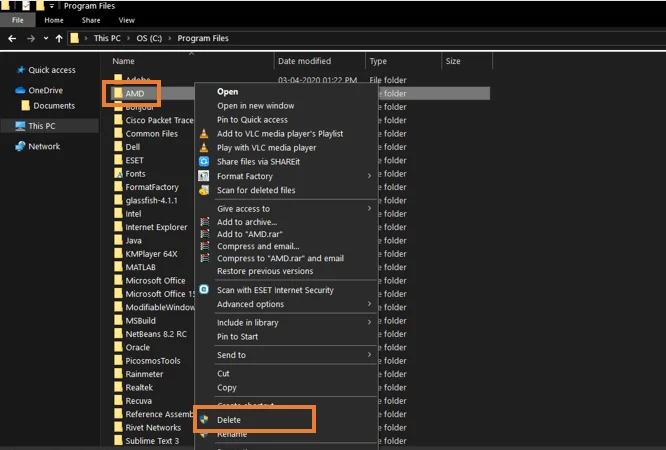Choose Open in context menu
The width and height of the screenshot is (666, 450).
[x=228, y=92]
